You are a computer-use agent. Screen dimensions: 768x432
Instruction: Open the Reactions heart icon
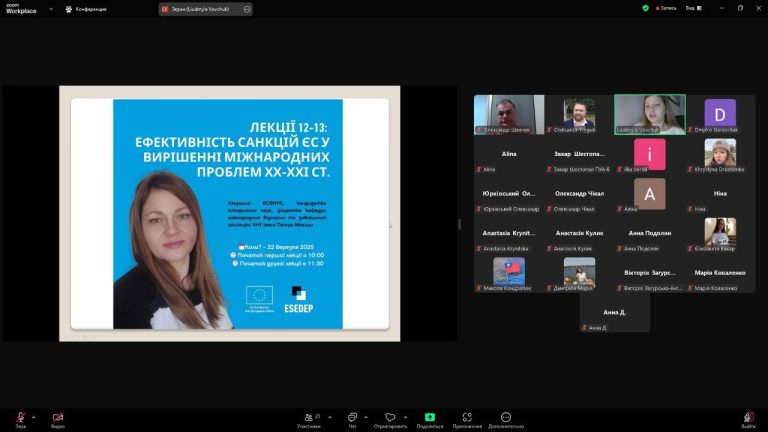(x=390, y=418)
